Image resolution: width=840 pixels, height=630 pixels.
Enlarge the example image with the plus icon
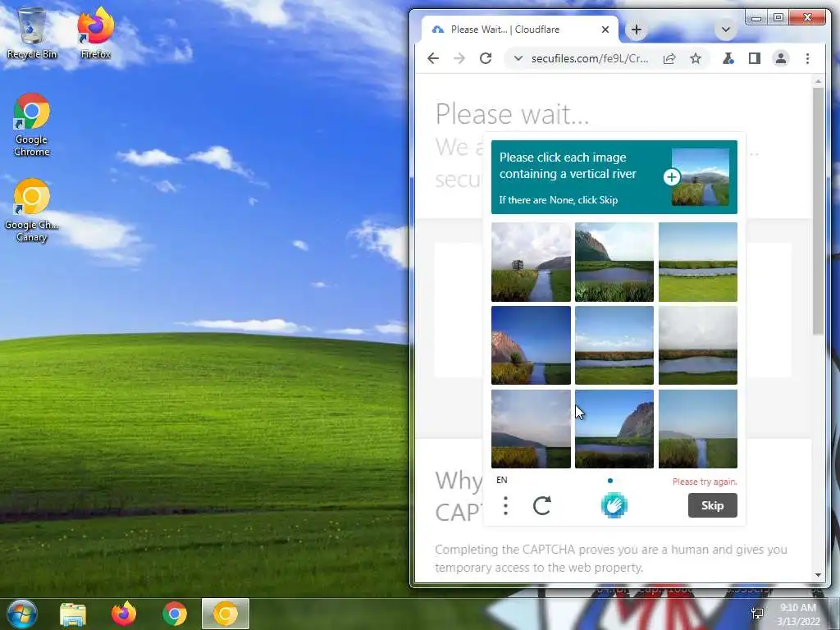tap(672, 177)
